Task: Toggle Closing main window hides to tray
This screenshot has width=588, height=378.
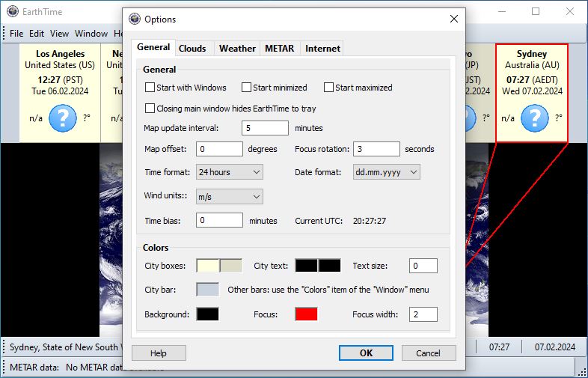Action: point(150,109)
